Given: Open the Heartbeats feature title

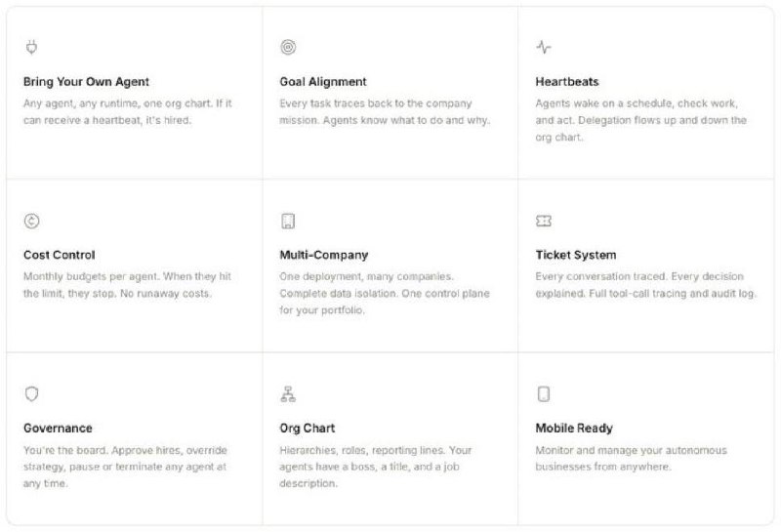Looking at the screenshot, I should [x=567, y=82].
